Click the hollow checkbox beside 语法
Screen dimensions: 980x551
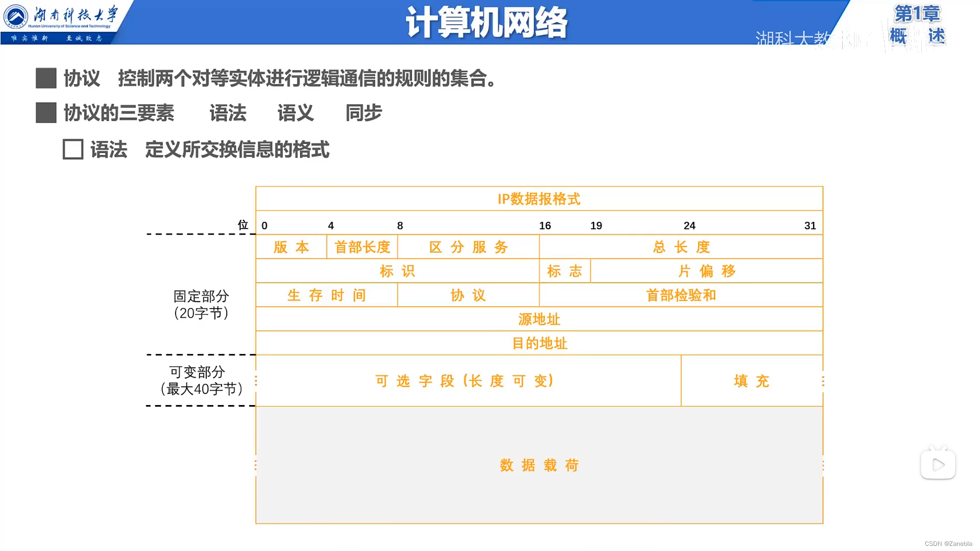click(73, 149)
